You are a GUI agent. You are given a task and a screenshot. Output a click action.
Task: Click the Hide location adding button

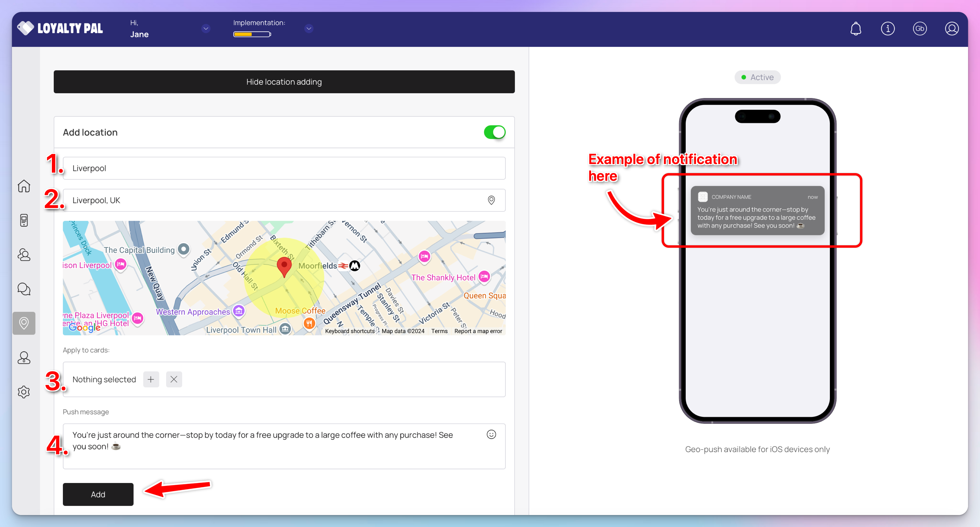(x=284, y=82)
